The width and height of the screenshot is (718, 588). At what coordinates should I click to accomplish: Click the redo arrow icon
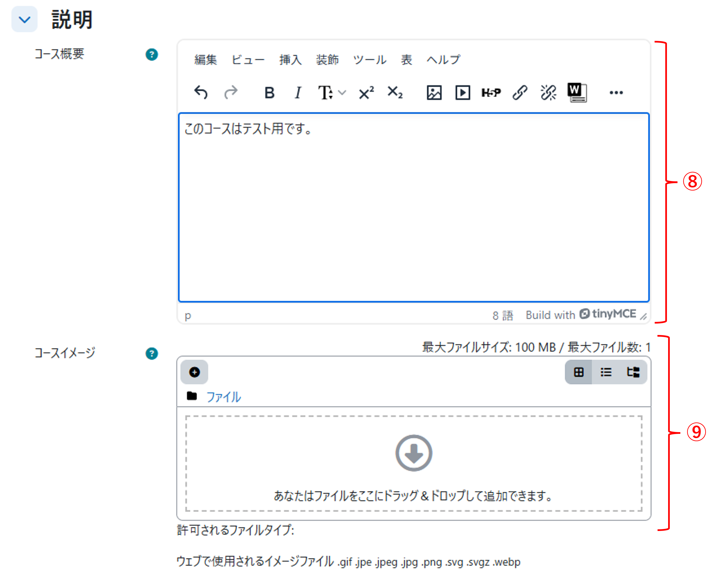tap(231, 92)
